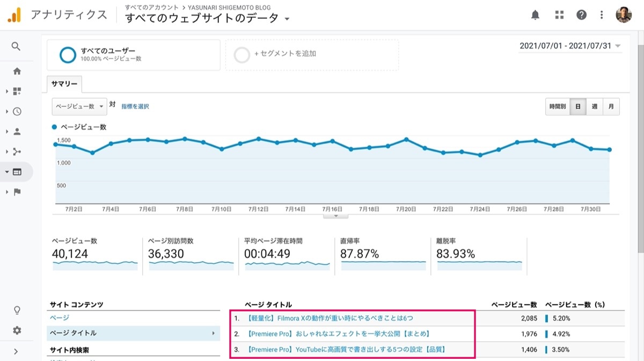Screen dimensions: 644x361
Task: Switch chart to 時間別 view
Action: point(557,106)
